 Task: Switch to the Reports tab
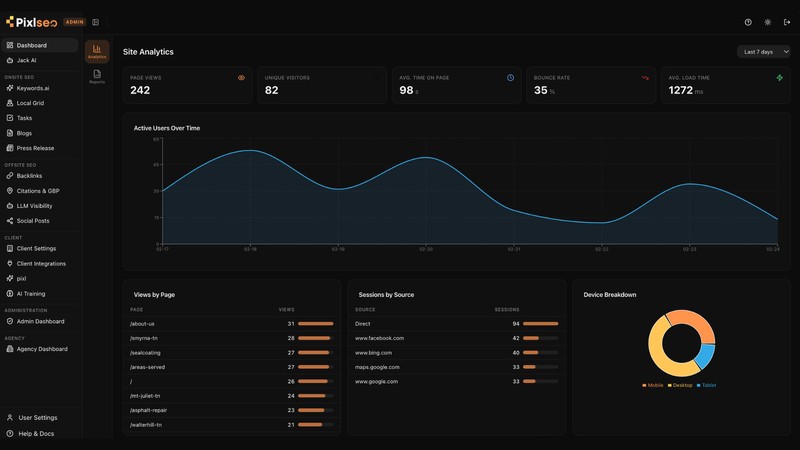[97, 77]
